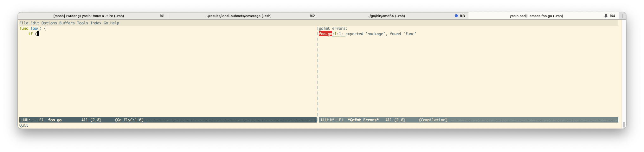
Task: Click the bell notification icon on tab 4
Action: point(606,16)
